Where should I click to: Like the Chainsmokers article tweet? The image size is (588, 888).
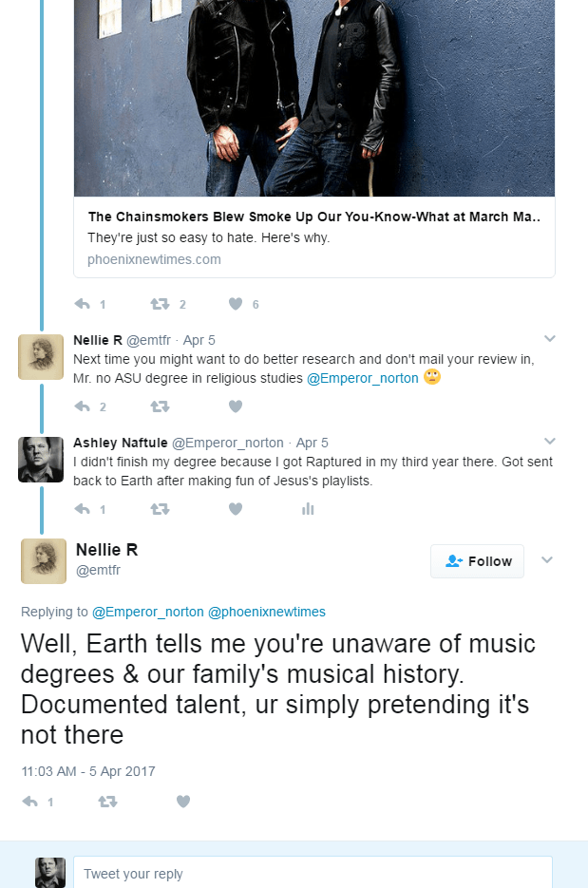tap(236, 304)
